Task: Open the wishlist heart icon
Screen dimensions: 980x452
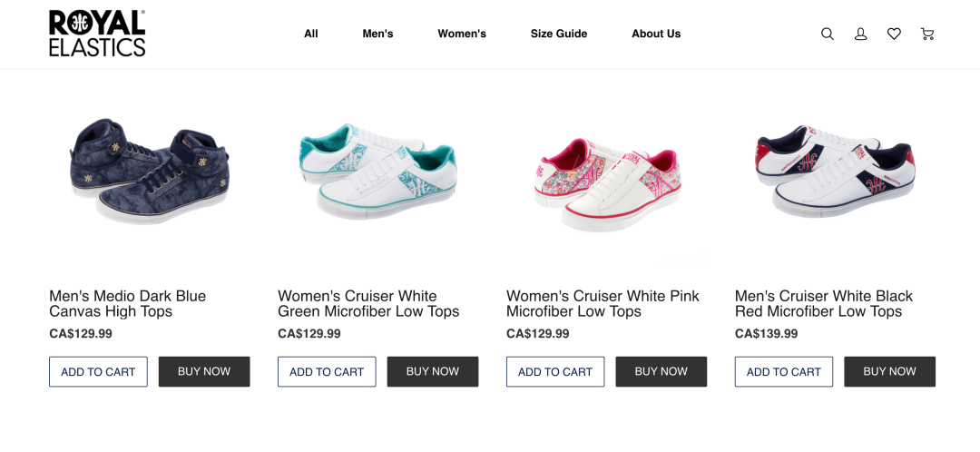Action: click(894, 34)
